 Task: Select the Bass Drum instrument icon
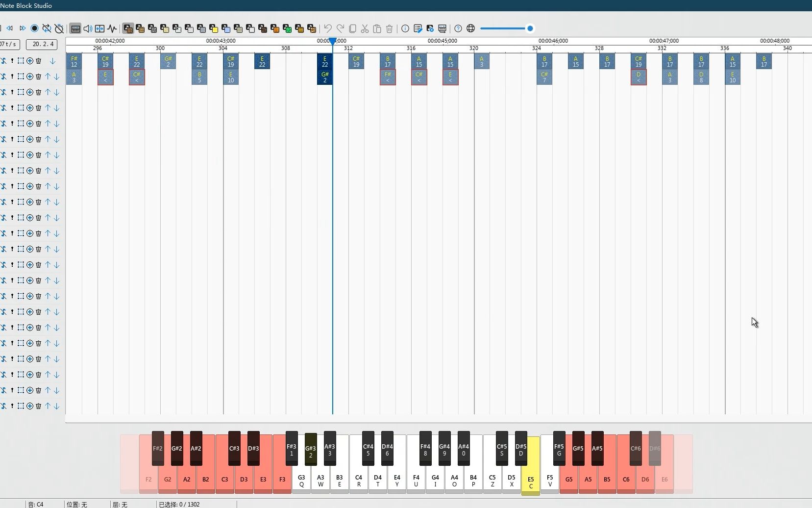pos(152,28)
